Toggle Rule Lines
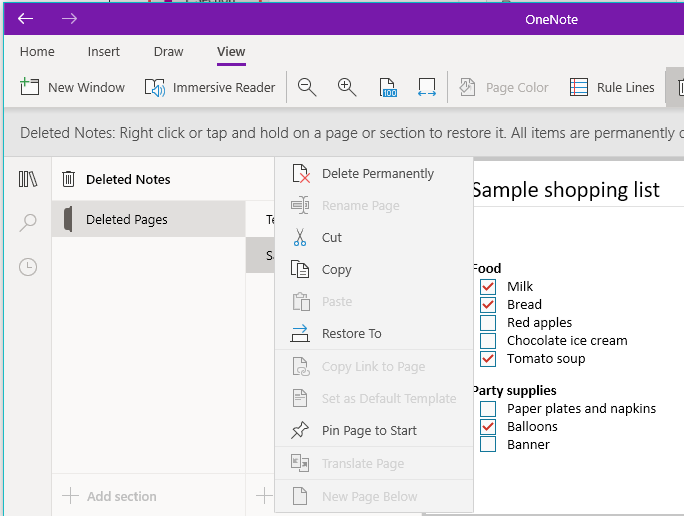 (612, 87)
